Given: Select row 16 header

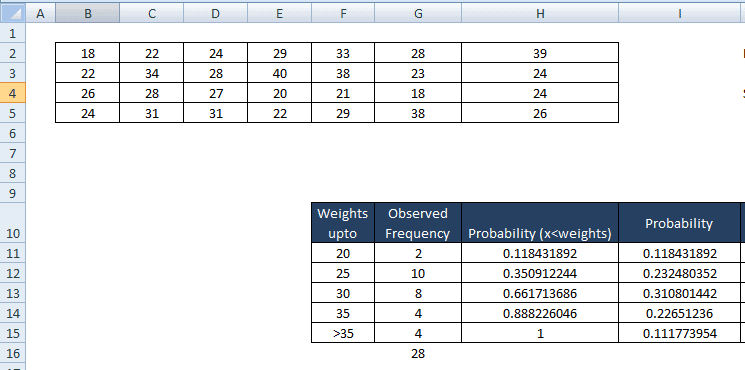Looking at the screenshot, I should point(12,354).
